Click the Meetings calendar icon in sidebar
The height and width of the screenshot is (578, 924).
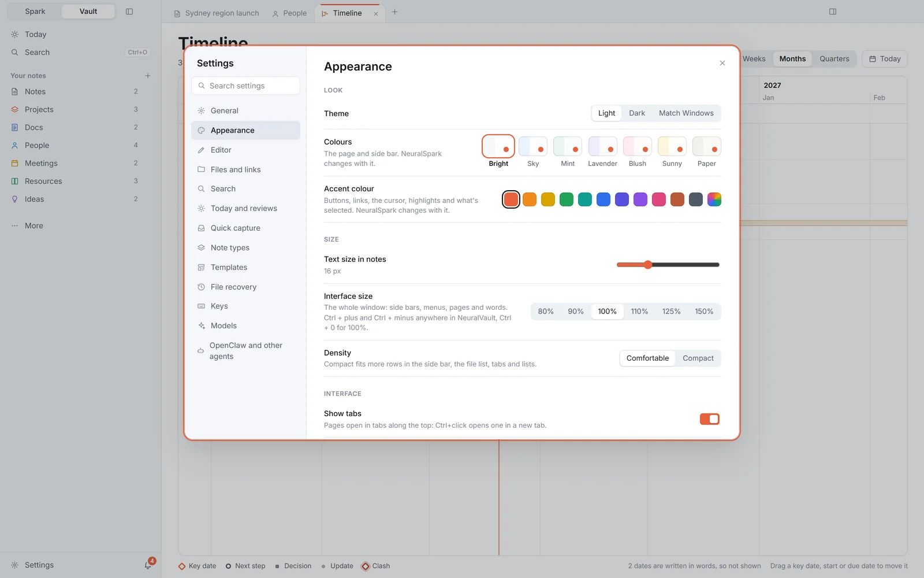15,163
